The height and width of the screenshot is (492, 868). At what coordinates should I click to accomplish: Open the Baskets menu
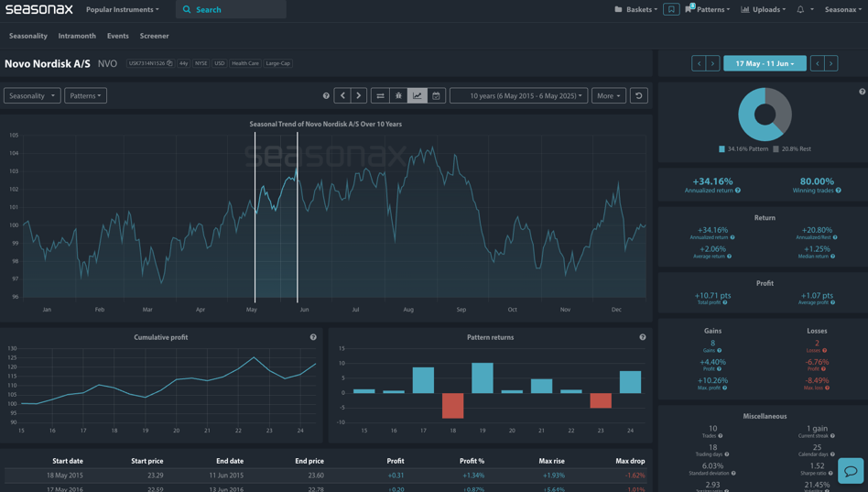pos(636,9)
